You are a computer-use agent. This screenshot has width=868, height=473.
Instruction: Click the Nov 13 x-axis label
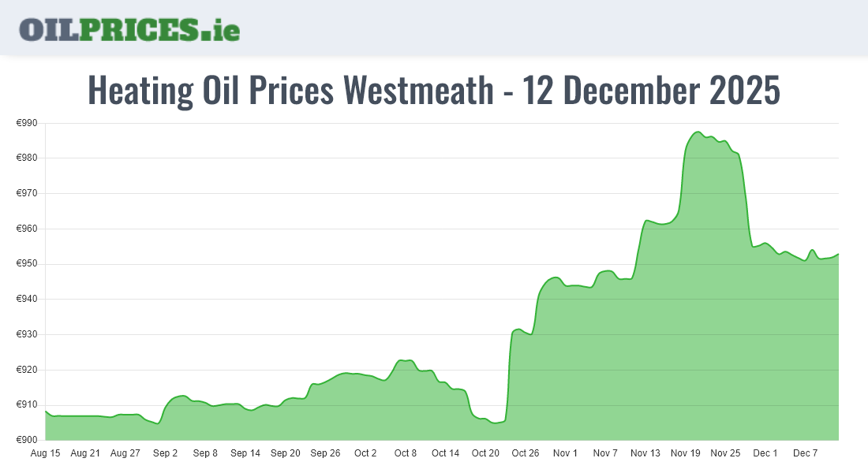pyautogui.click(x=645, y=453)
